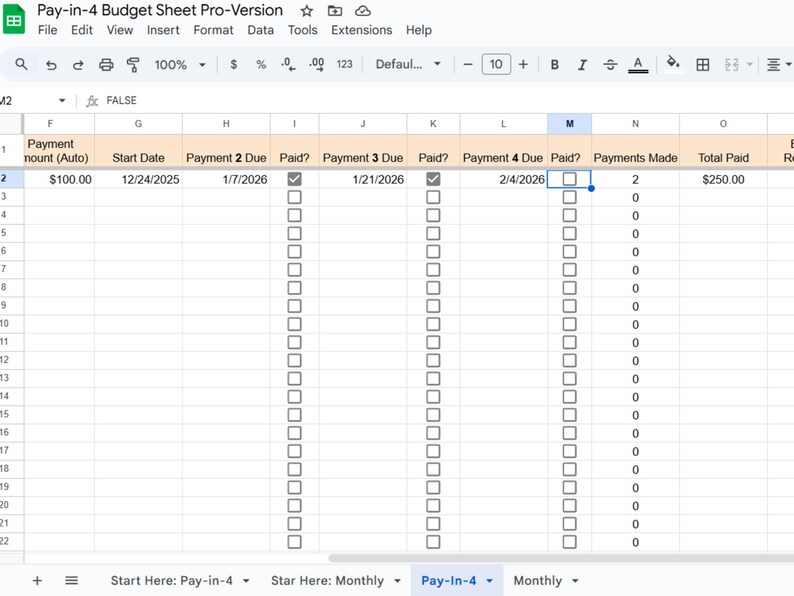This screenshot has width=794, height=596.
Task: Move document to folder icon
Action: coord(335,11)
